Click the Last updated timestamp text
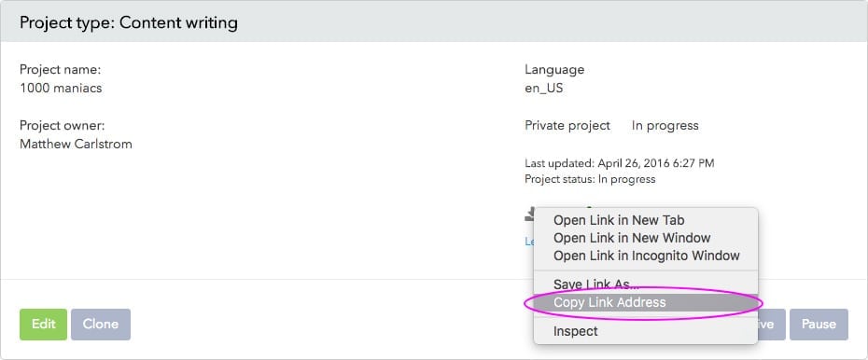The image size is (868, 360). pos(620,163)
